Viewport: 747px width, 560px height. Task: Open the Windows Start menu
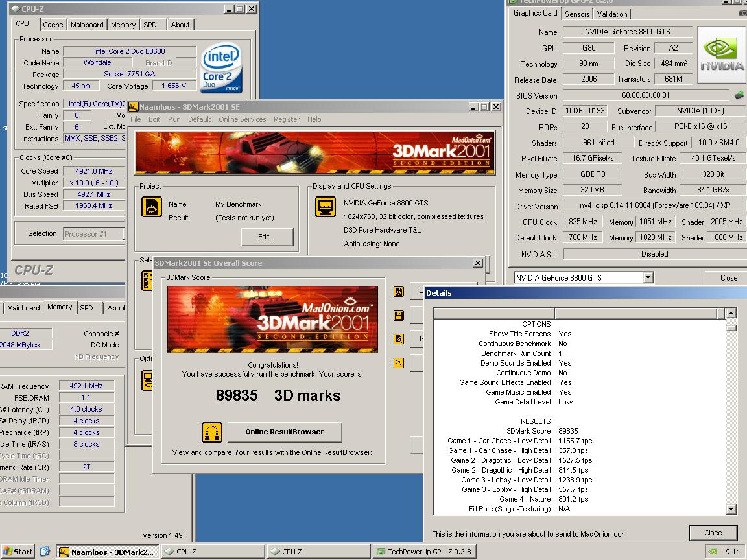coord(18,552)
